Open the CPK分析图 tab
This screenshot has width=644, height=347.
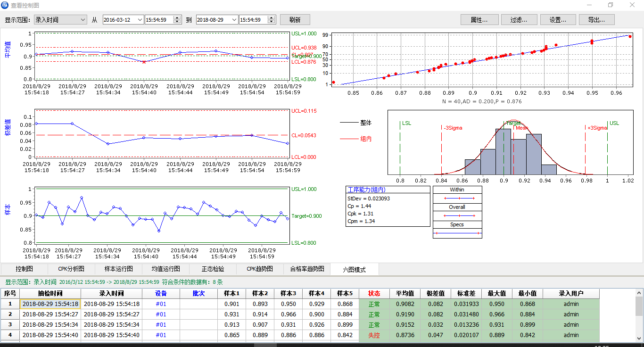point(71,269)
